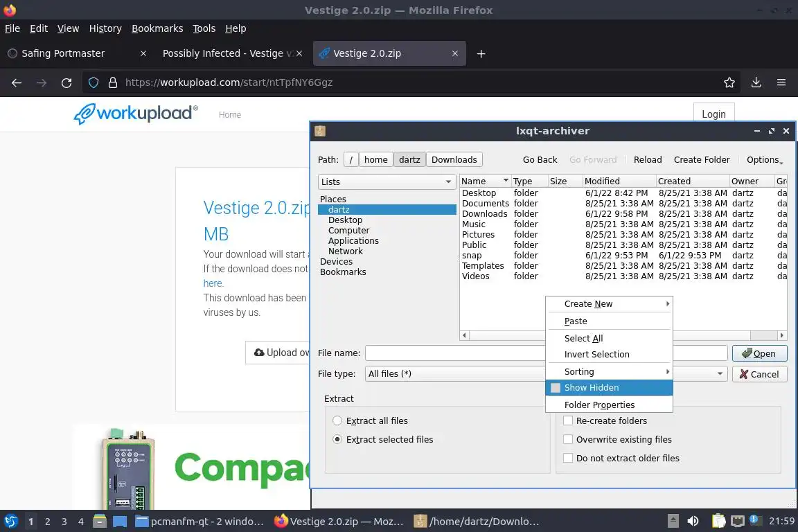Image resolution: width=798 pixels, height=532 pixels.
Task: Bookmark this page with the star
Action: (729, 82)
